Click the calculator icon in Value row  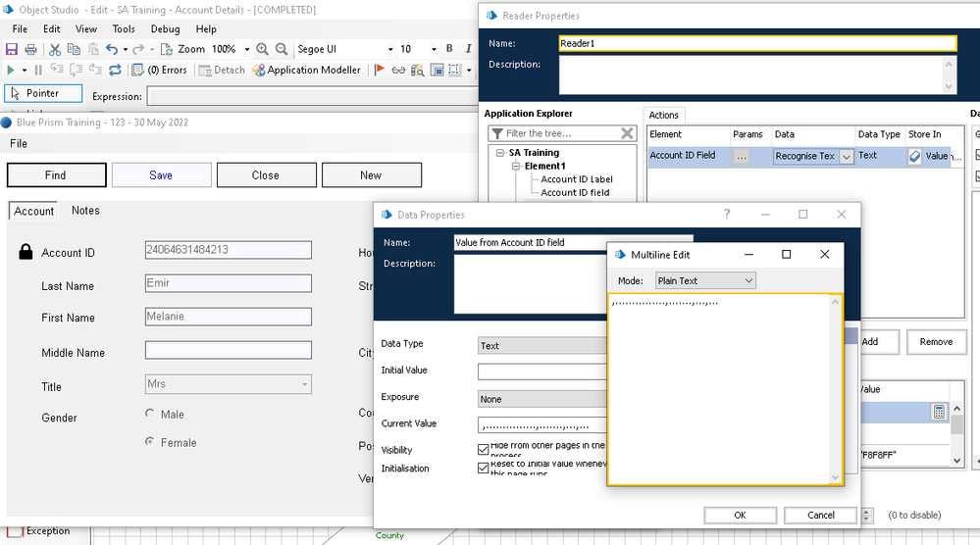939,412
